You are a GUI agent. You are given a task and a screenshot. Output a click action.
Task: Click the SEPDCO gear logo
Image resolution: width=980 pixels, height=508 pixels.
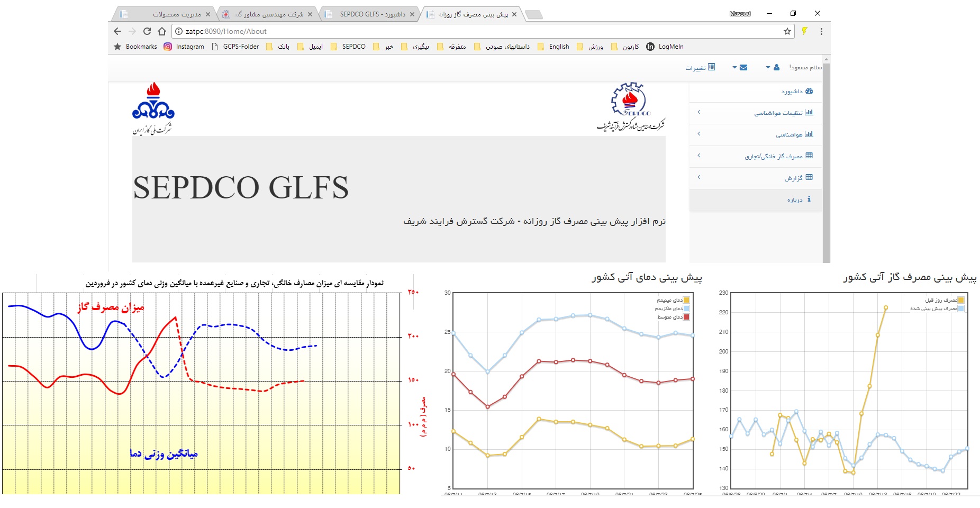click(x=630, y=107)
